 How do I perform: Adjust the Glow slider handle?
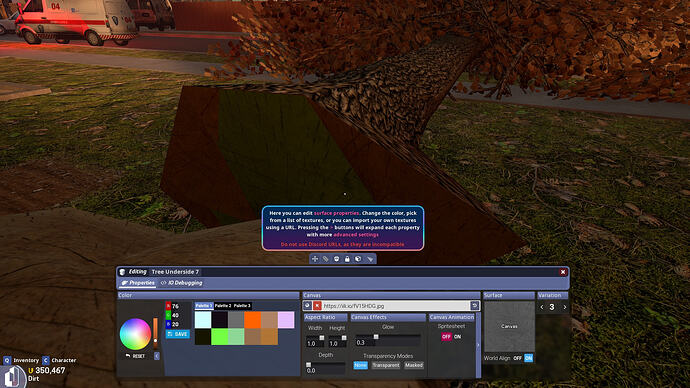(x=376, y=337)
